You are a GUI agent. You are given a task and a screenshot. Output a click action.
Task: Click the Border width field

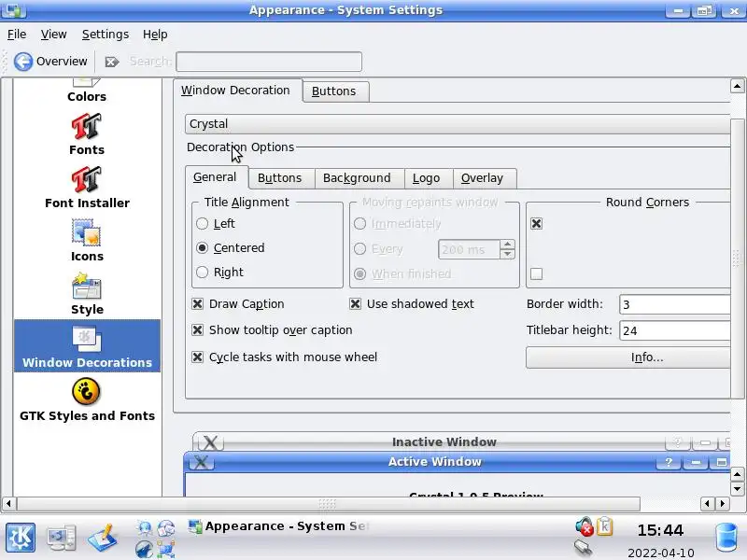click(674, 304)
